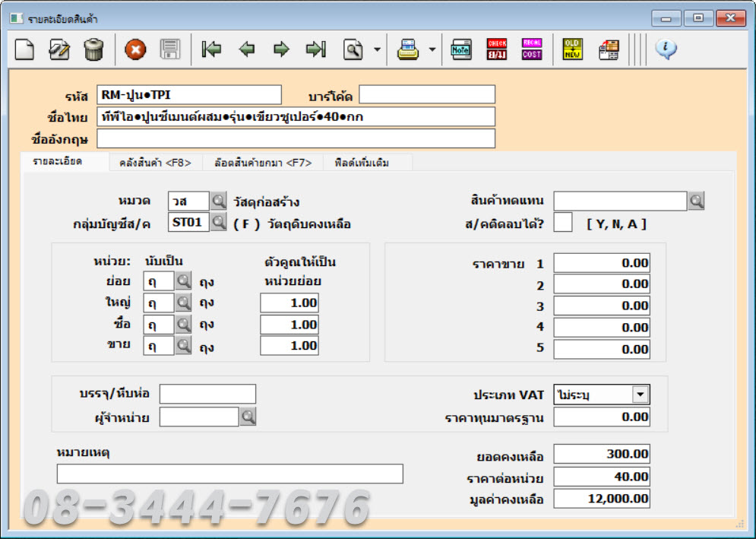The height and width of the screenshot is (539, 756).
Task: Click ใหญ่ unit multiplier field
Action: pyautogui.click(x=289, y=303)
